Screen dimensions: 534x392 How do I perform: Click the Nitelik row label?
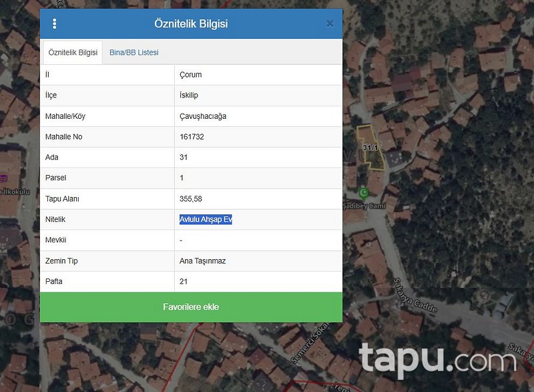[x=55, y=220]
